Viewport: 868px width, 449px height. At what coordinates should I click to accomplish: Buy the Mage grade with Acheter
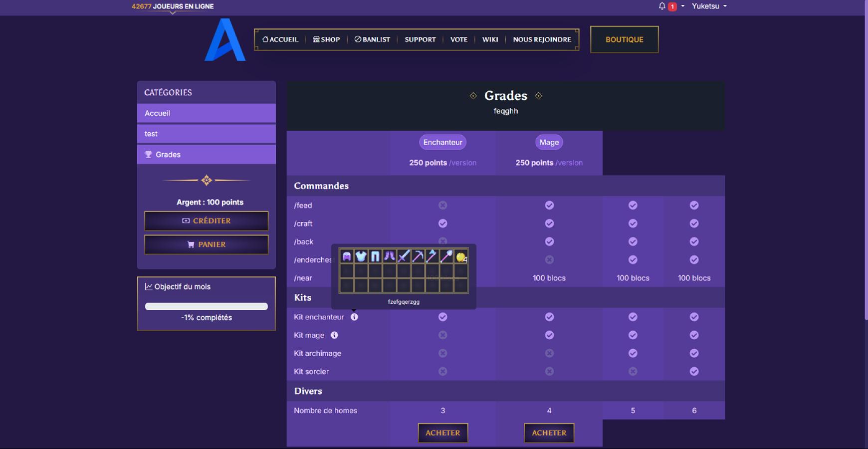point(549,433)
